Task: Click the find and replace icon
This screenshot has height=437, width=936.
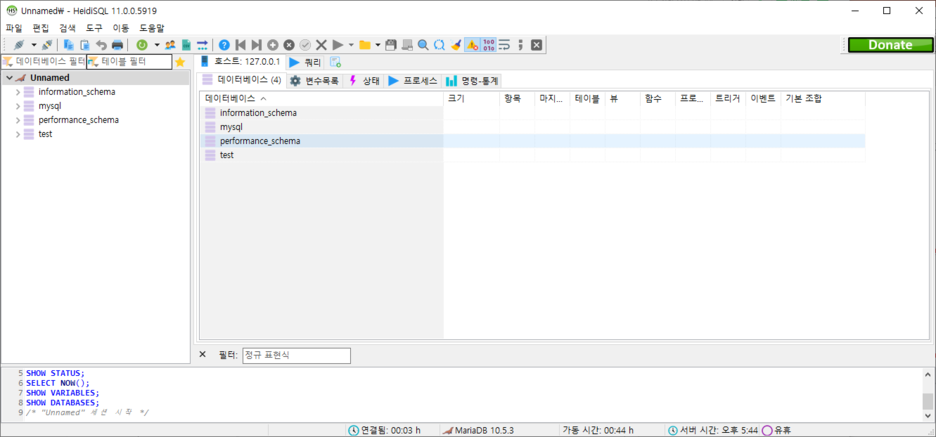Action: click(x=439, y=45)
